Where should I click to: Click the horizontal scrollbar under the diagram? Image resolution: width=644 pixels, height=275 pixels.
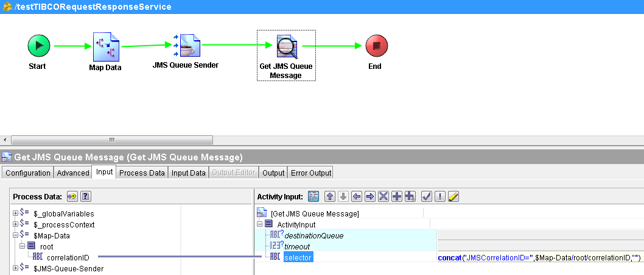coord(112,140)
